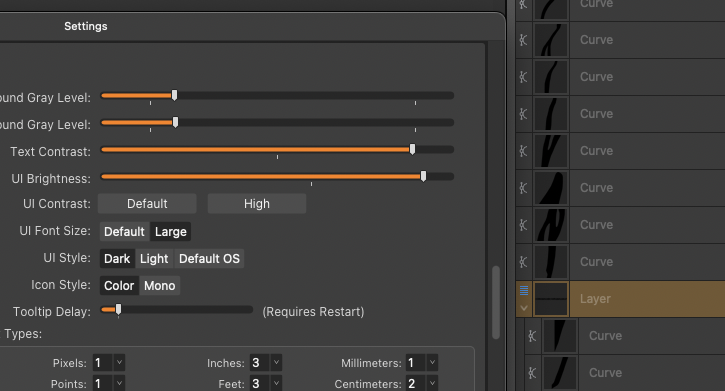Screen dimensions: 725x391
Task: Open the Millimeters decimal places dropdown
Action: coord(432,363)
